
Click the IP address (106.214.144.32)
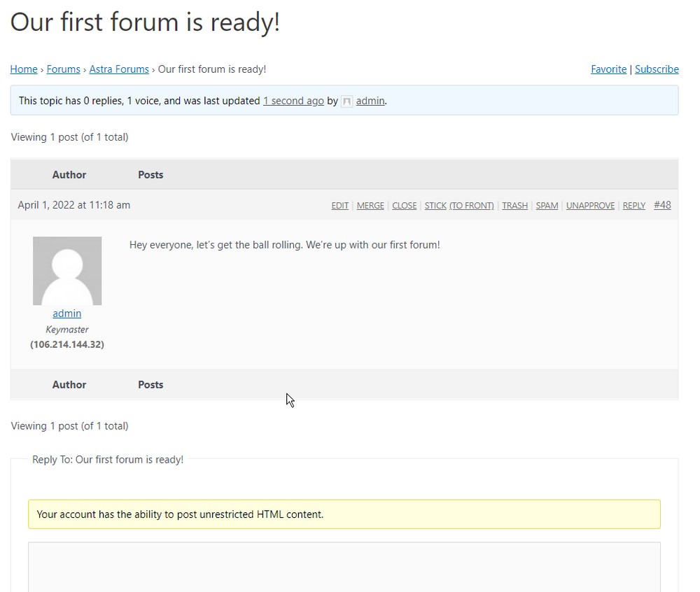coord(67,344)
